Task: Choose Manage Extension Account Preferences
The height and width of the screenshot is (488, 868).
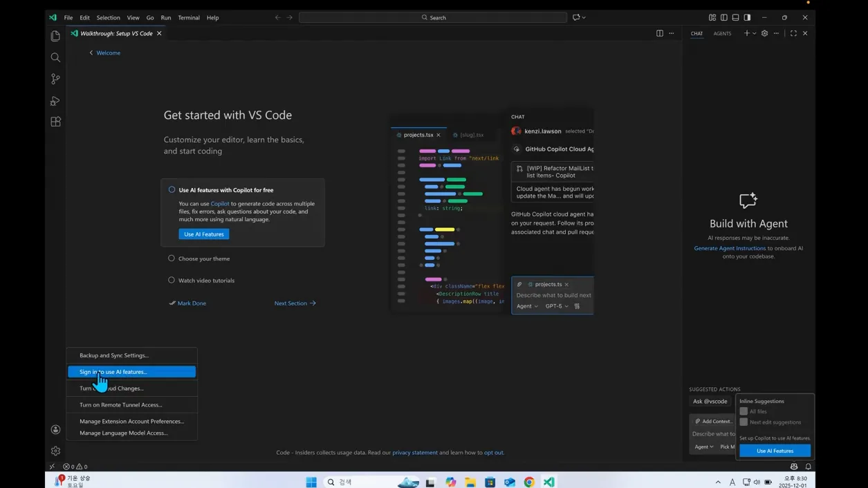Action: coord(131,421)
